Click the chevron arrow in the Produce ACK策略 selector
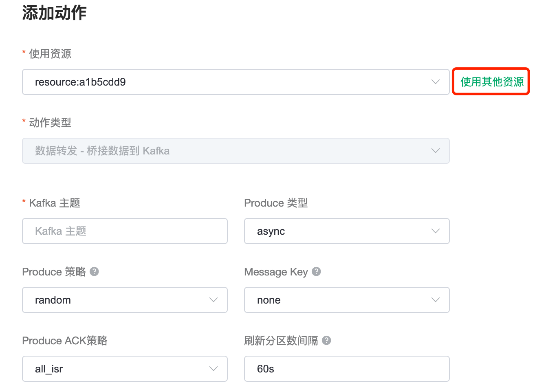 coord(213,369)
